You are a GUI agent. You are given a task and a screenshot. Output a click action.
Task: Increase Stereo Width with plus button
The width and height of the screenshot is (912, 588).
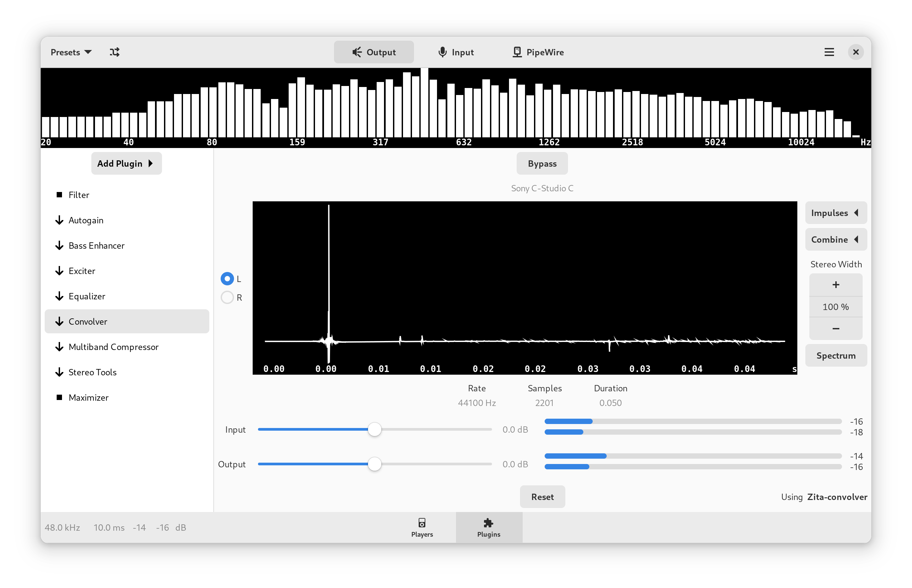pyautogui.click(x=836, y=285)
